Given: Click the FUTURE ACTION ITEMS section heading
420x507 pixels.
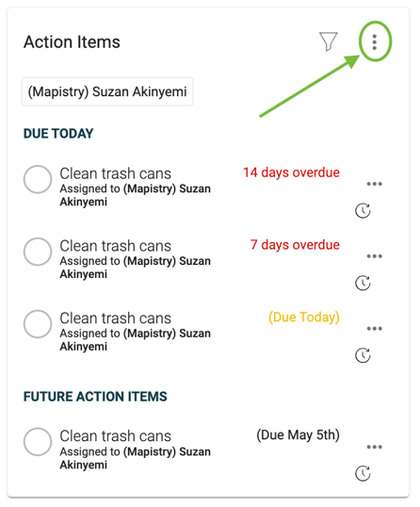Looking at the screenshot, I should pos(95,397).
